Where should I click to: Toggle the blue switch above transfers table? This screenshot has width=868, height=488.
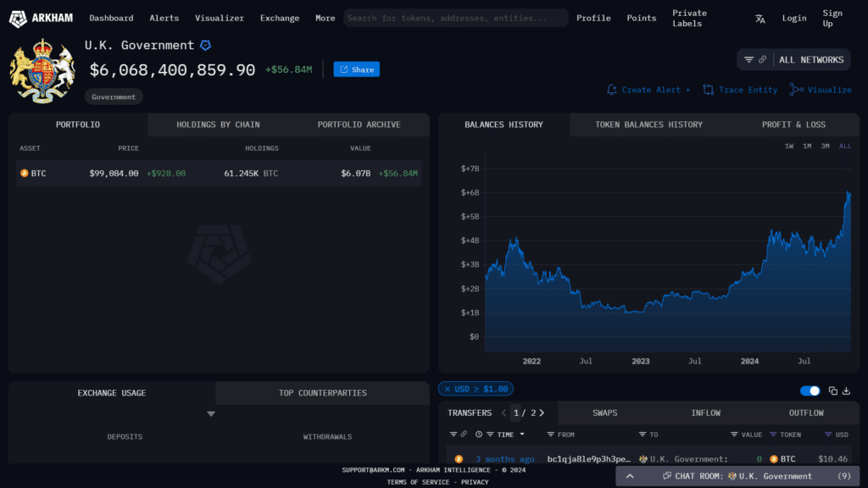click(x=810, y=391)
